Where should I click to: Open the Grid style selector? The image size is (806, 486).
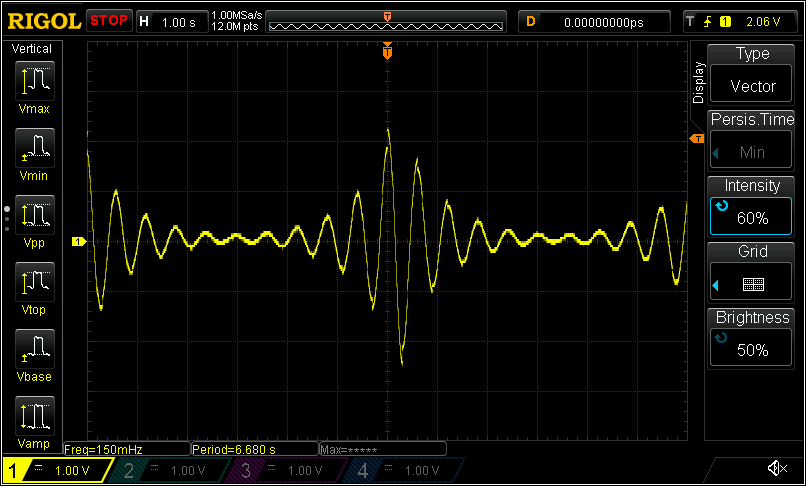coord(752,272)
